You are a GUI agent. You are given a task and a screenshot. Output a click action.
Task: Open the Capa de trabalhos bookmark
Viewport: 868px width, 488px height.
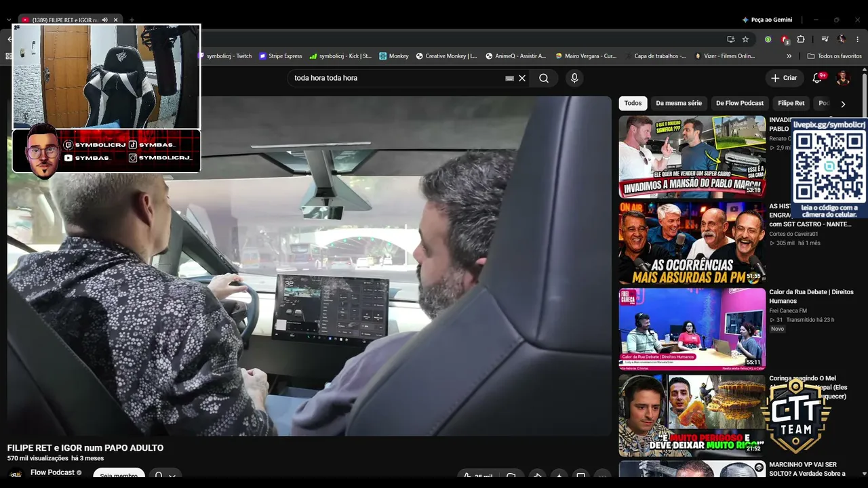click(x=655, y=56)
